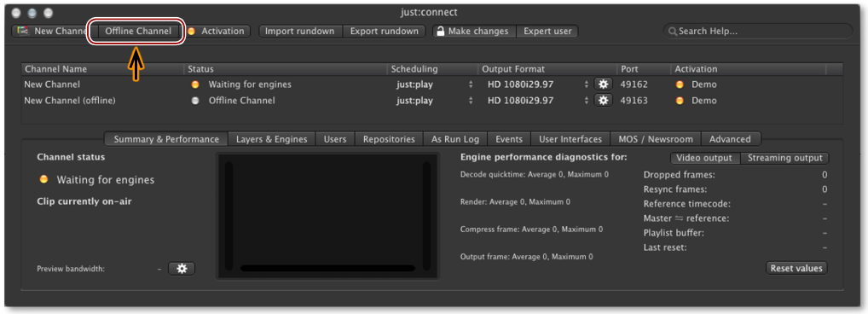This screenshot has height=314, width=868.
Task: Click the video preview area
Action: (x=327, y=215)
